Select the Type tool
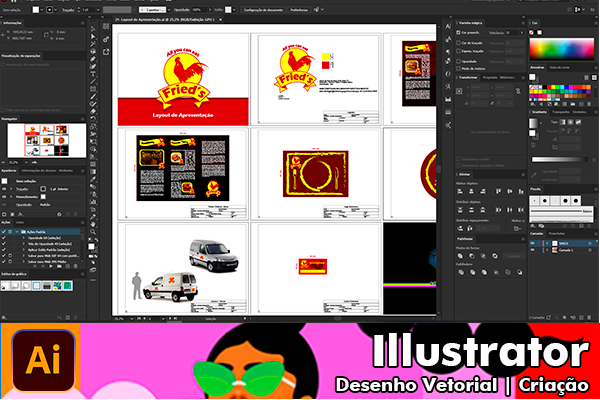The image size is (600, 400). [x=93, y=74]
